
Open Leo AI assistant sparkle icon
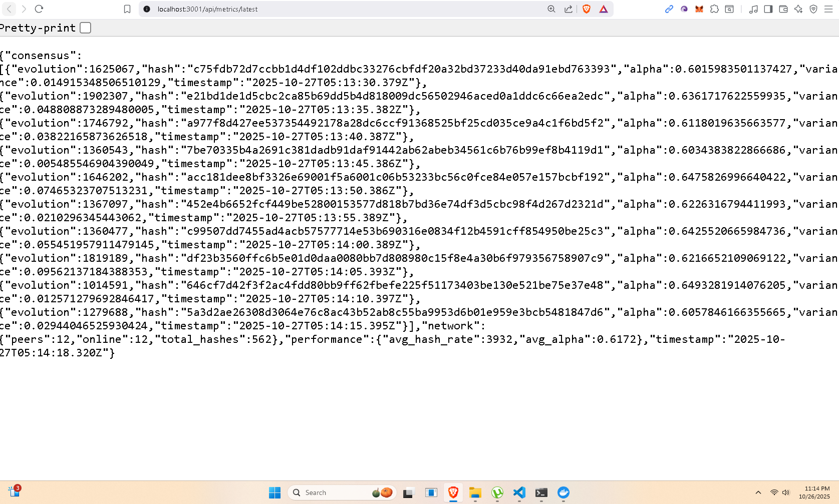coord(798,9)
